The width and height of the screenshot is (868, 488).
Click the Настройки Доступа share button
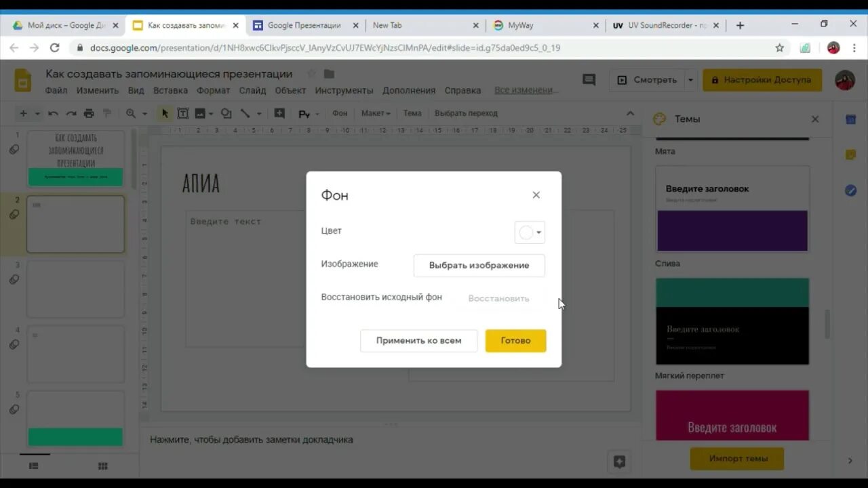pos(762,80)
